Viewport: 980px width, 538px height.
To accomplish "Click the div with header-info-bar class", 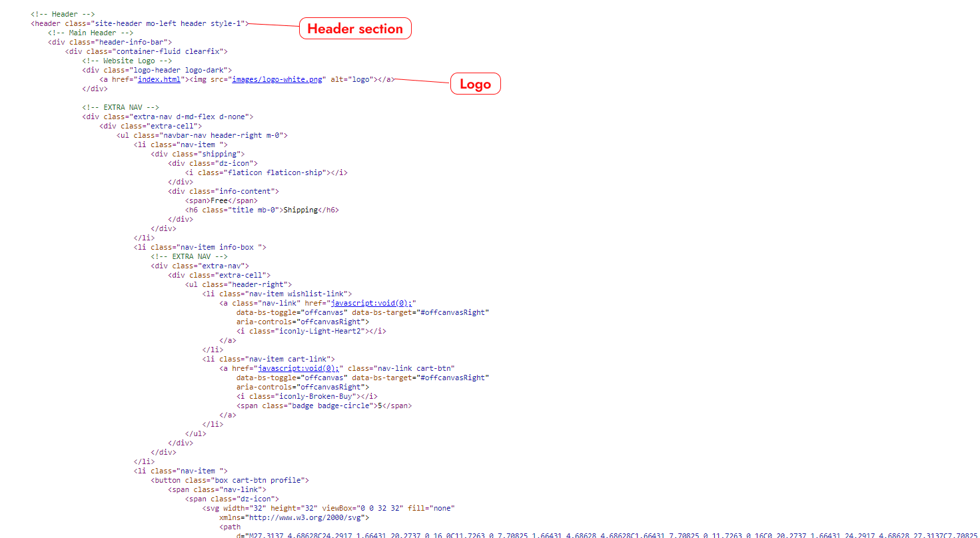I will tap(110, 42).
